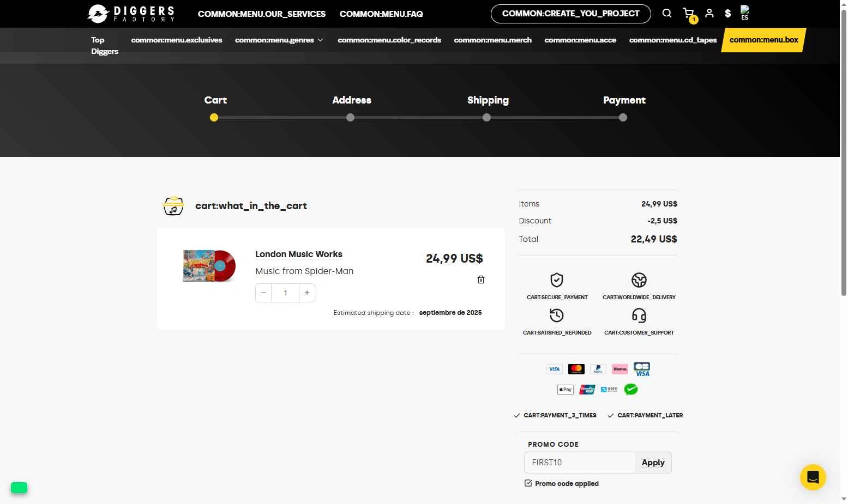Click COMMON:CREATE_YOU_PROJECT button

click(571, 14)
